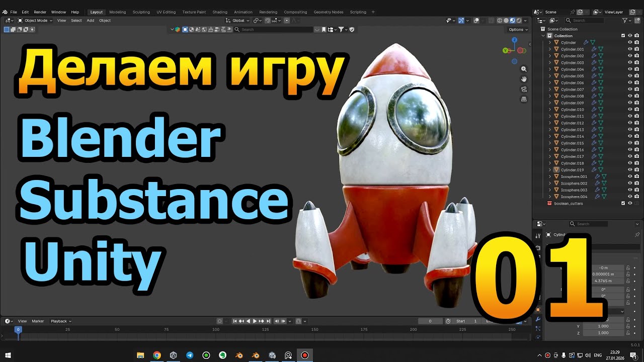This screenshot has height=362, width=644.
Task: Select Cylinder.010 in the outliner
Action: click(573, 110)
